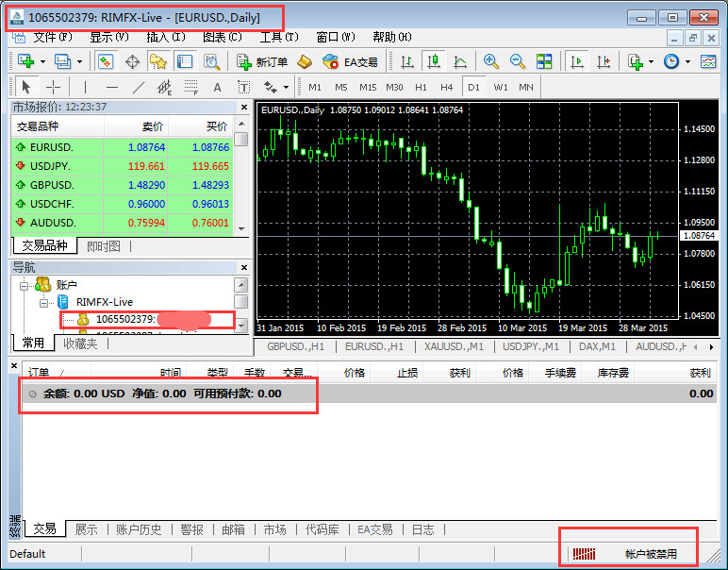This screenshot has width=728, height=570.
Task: Open the 图表(C) menu
Action: [223, 37]
